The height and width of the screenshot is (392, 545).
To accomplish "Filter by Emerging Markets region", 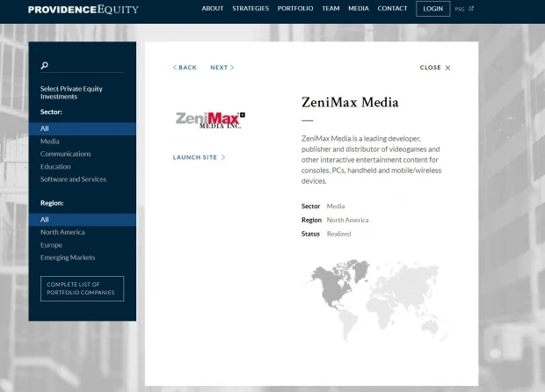I will click(x=68, y=258).
